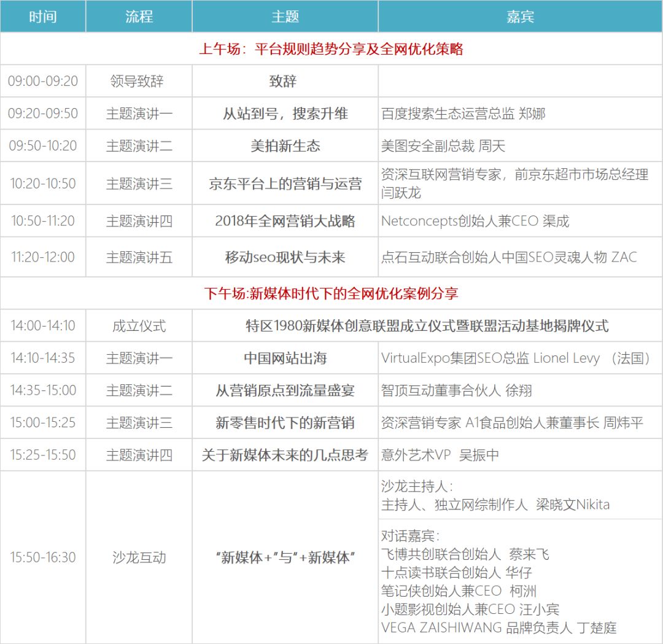Click guest 百度搜索生态运营总监 郑娜

click(x=463, y=114)
